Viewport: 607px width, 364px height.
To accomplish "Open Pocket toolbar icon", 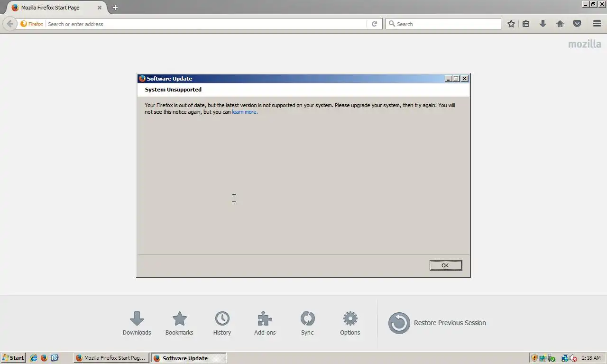I will coord(577,24).
